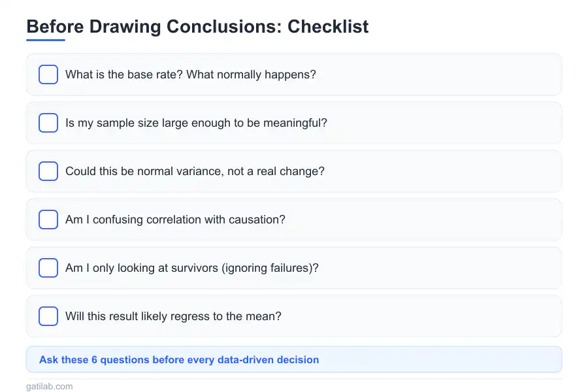Check the base rate question checkbox

point(48,74)
